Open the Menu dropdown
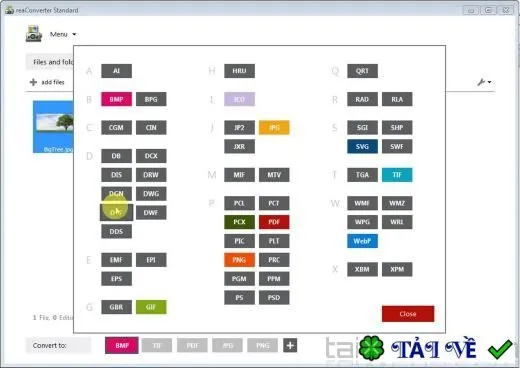520x368 pixels. point(63,34)
